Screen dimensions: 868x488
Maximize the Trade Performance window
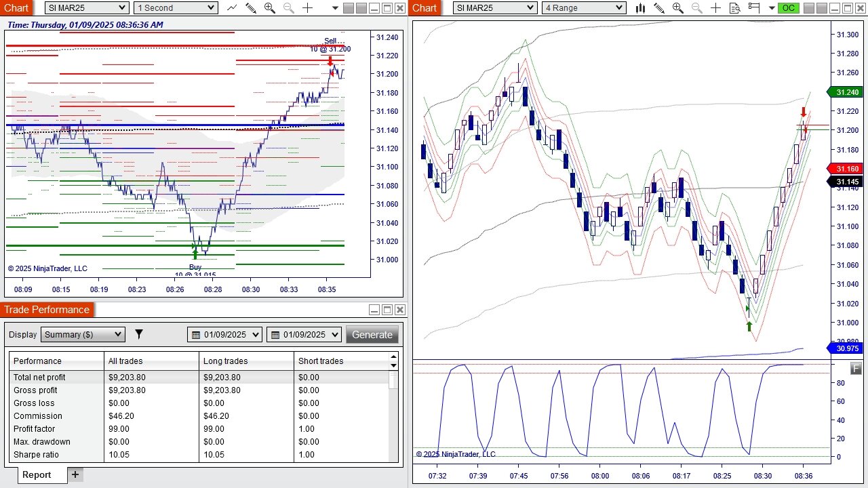(387, 310)
